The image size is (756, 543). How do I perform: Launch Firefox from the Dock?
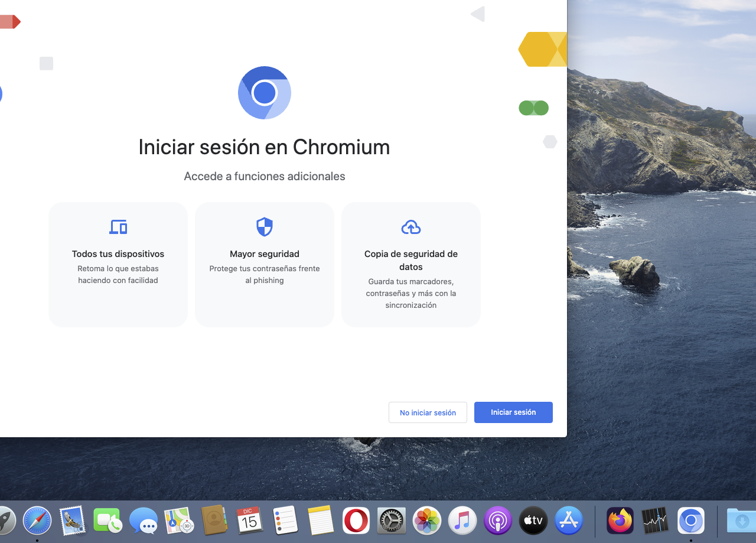(x=620, y=521)
